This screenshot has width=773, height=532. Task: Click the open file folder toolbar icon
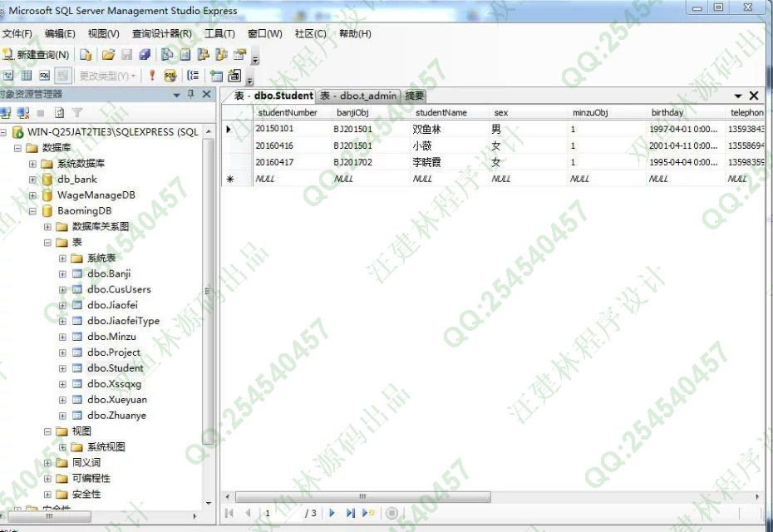point(108,55)
